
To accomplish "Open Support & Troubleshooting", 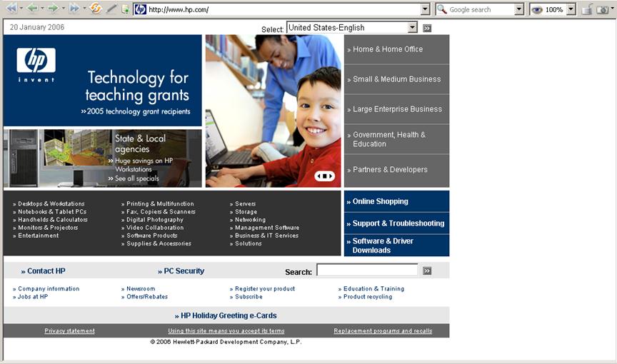I will click(396, 223).
